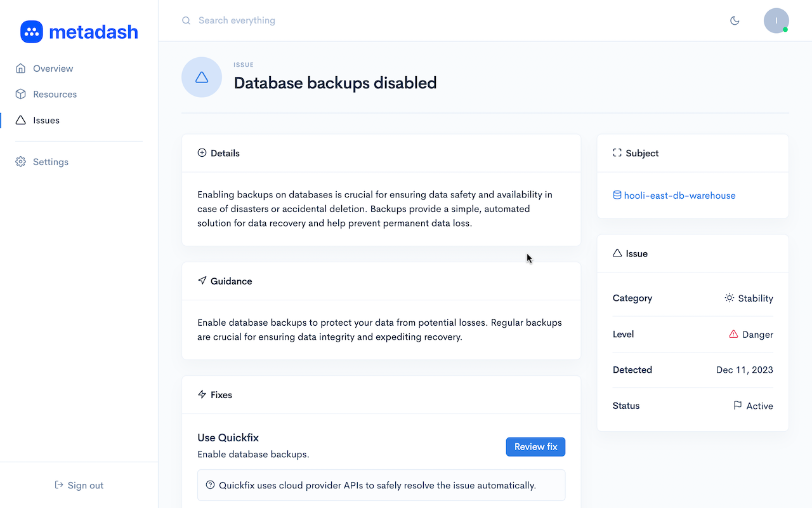Go to Overview in sidebar
The height and width of the screenshot is (508, 812).
pyautogui.click(x=53, y=69)
